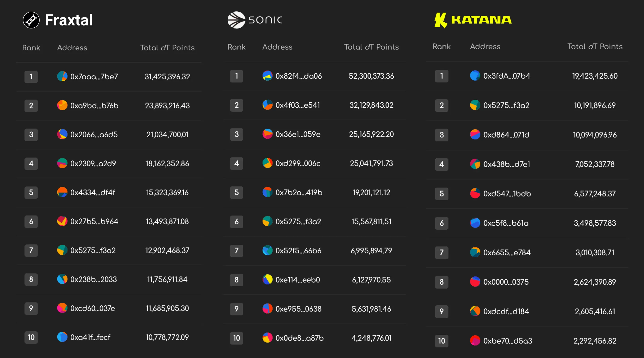Image resolution: width=644 pixels, height=358 pixels.
Task: Click the rank 5 badge in the Sonic list
Action: click(236, 193)
